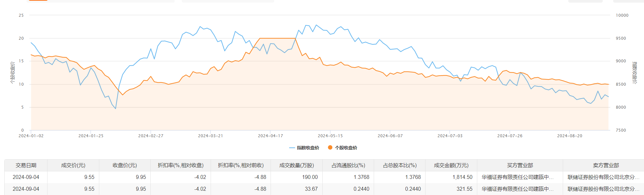This screenshot has width=644, height=195.
Task: Select the 折扣率(%,相对前收) column header
Action: (x=241, y=165)
